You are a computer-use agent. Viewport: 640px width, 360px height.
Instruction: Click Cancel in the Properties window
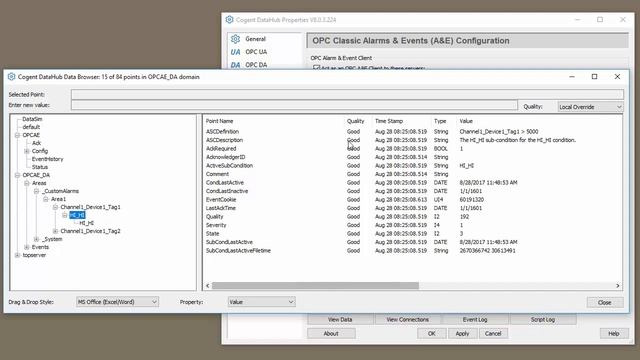pyautogui.click(x=493, y=333)
